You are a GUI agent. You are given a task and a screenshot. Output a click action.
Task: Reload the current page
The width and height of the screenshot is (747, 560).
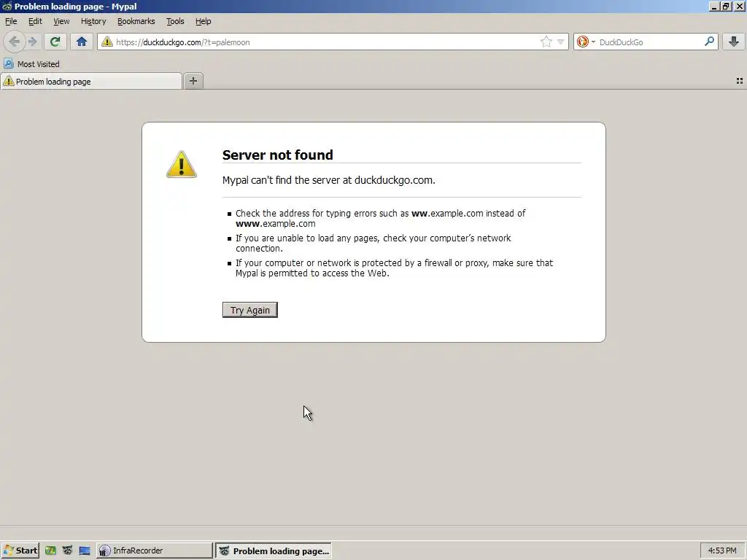(x=55, y=42)
